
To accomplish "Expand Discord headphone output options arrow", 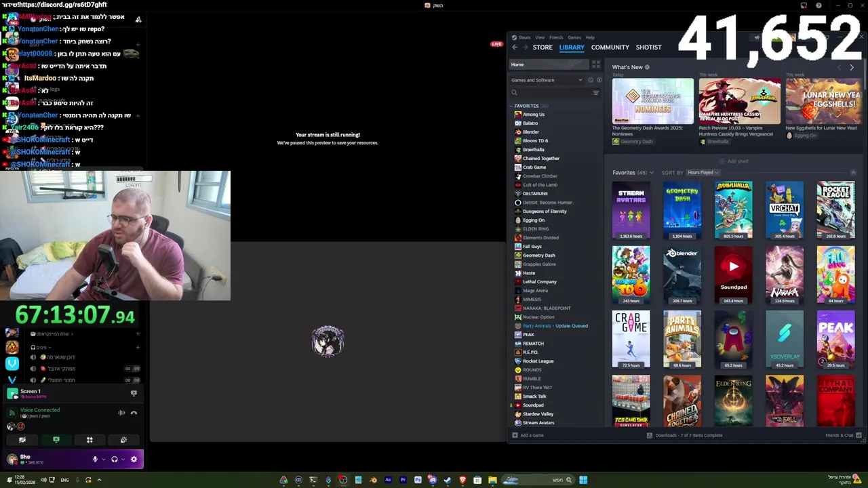I will 123,460.
